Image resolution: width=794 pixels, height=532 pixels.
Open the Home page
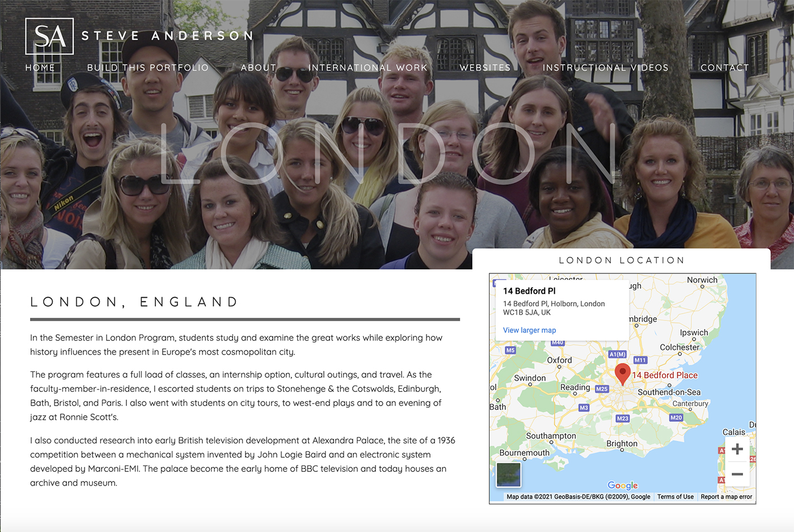(x=40, y=67)
